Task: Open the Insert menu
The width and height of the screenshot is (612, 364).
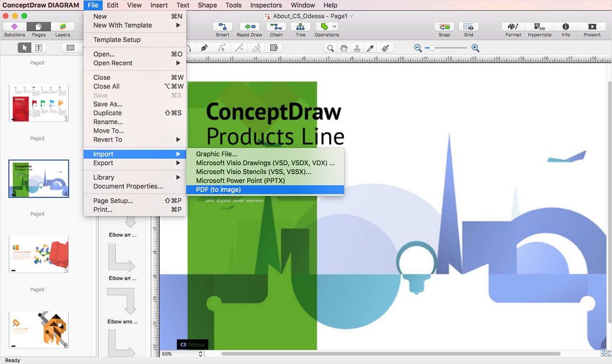Action: [159, 5]
